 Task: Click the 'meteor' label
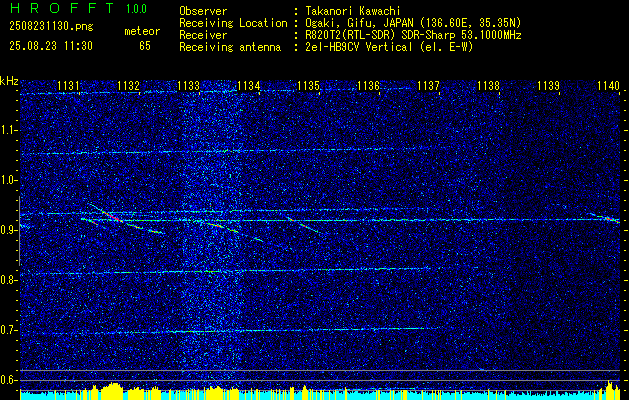coord(142,31)
